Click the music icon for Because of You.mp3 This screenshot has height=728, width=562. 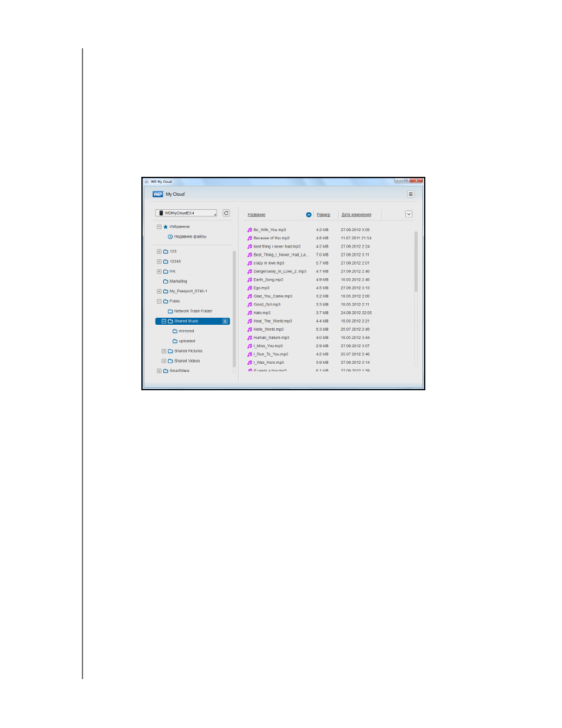click(250, 238)
